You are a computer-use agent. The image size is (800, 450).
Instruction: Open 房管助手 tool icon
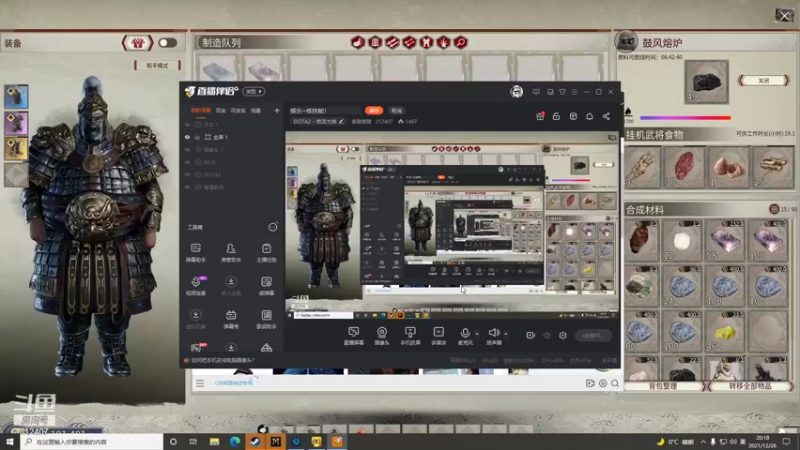(x=231, y=253)
